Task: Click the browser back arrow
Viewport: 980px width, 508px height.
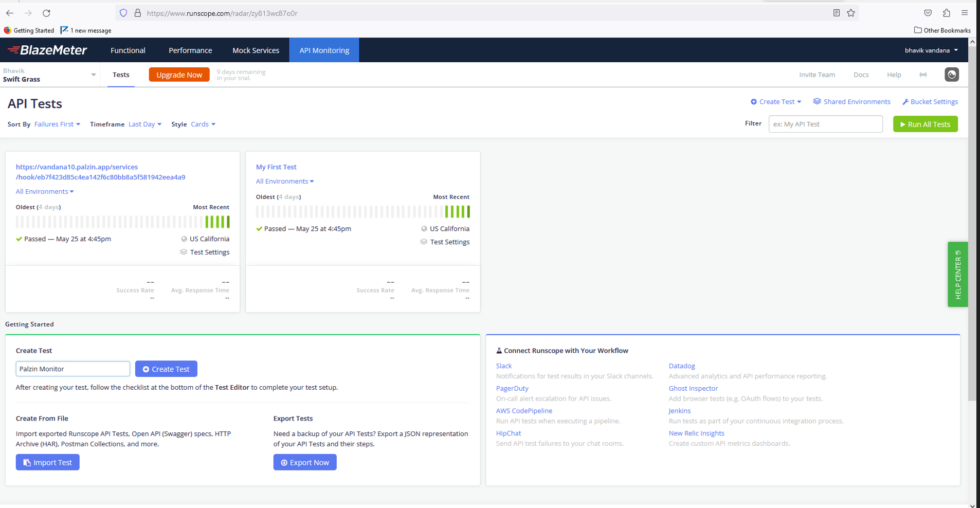Action: [10, 13]
